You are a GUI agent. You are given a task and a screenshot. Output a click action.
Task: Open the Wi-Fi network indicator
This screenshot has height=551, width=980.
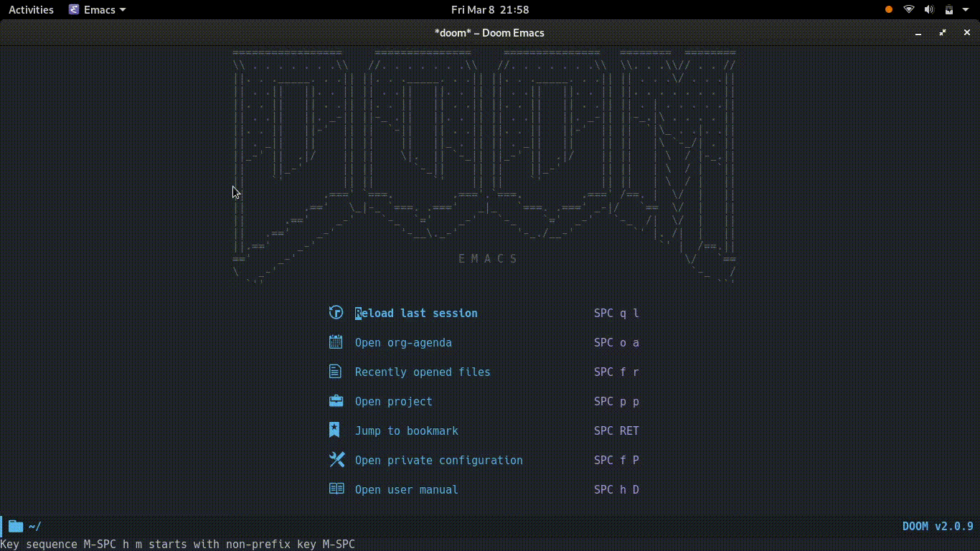click(x=909, y=9)
